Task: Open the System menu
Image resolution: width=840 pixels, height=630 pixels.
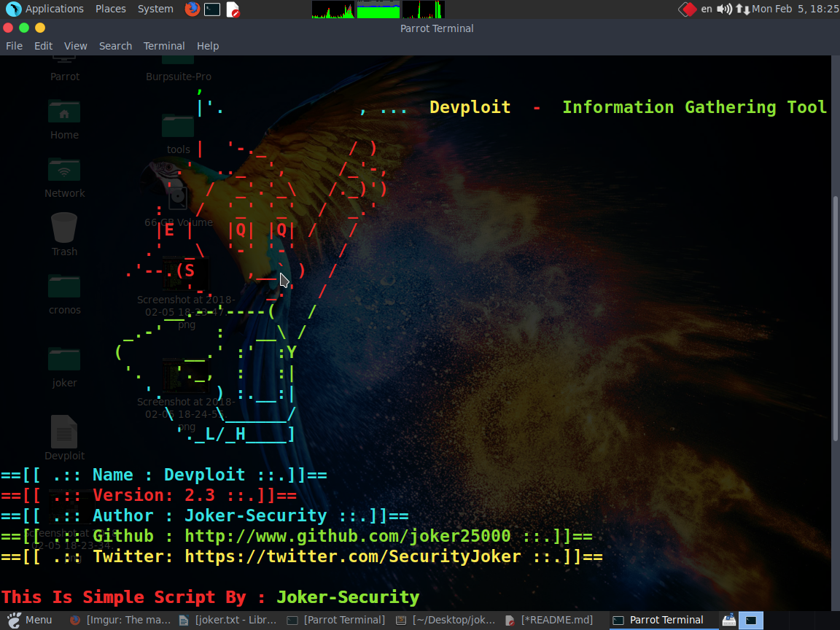Action: click(x=155, y=9)
